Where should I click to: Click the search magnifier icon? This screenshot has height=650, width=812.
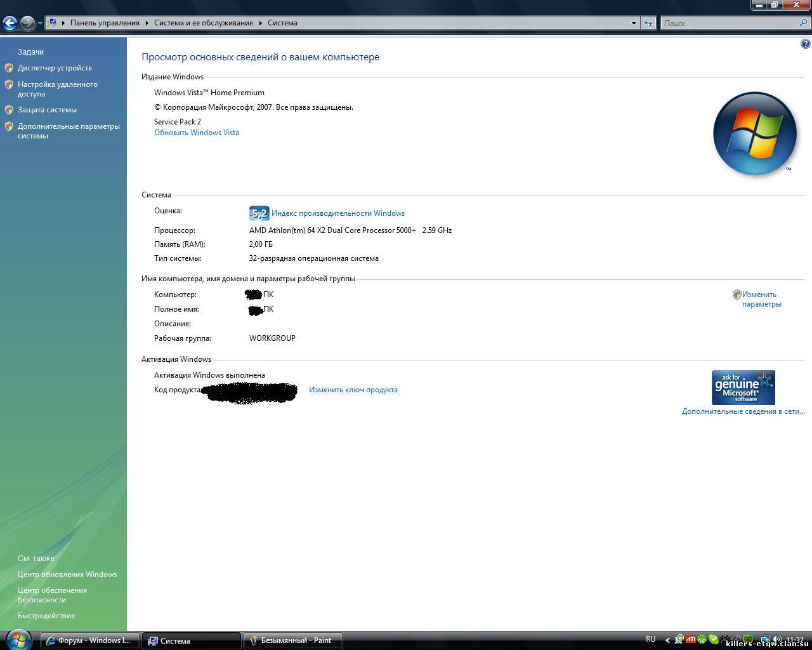[804, 23]
